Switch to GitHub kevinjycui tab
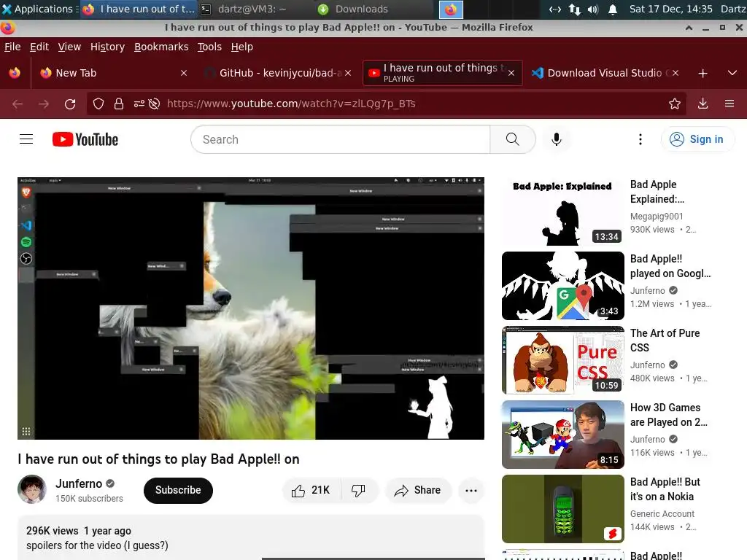The width and height of the screenshot is (747, 560). [279, 73]
